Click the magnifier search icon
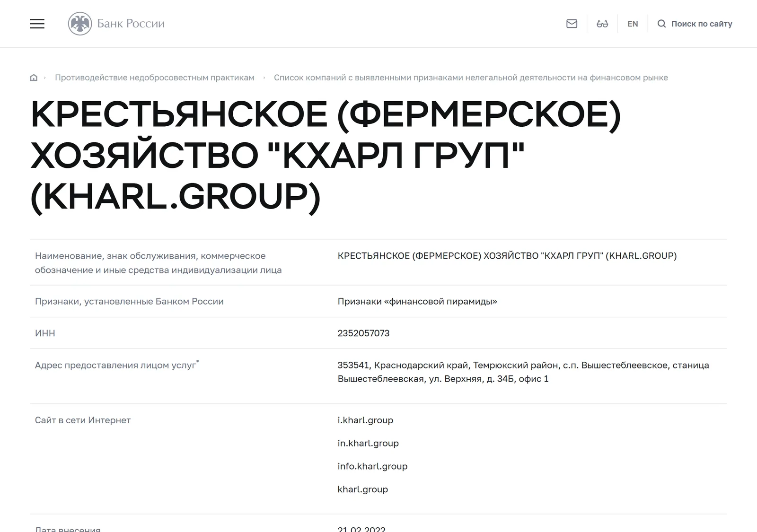The image size is (757, 532). 661,24
